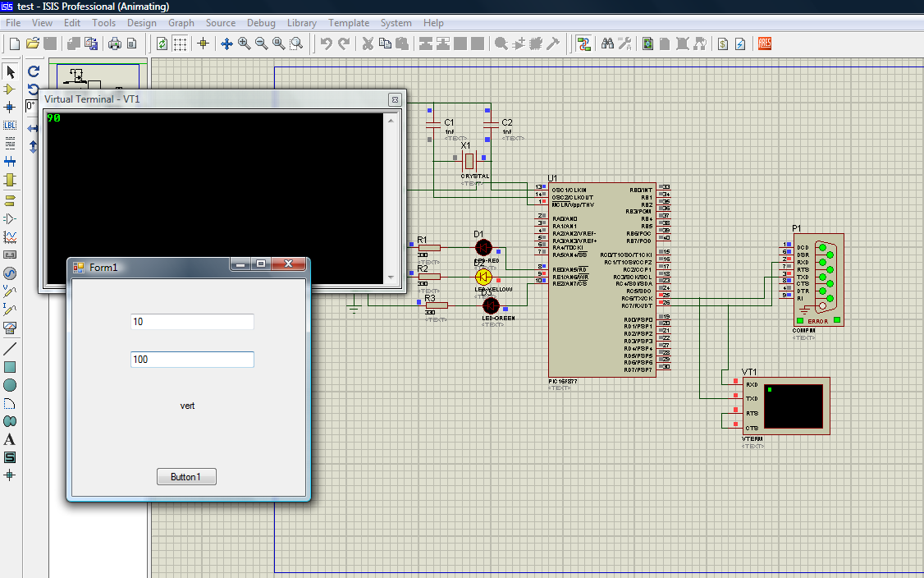
Task: Click the Rotate Clockwise arrow icon
Action: point(34,71)
